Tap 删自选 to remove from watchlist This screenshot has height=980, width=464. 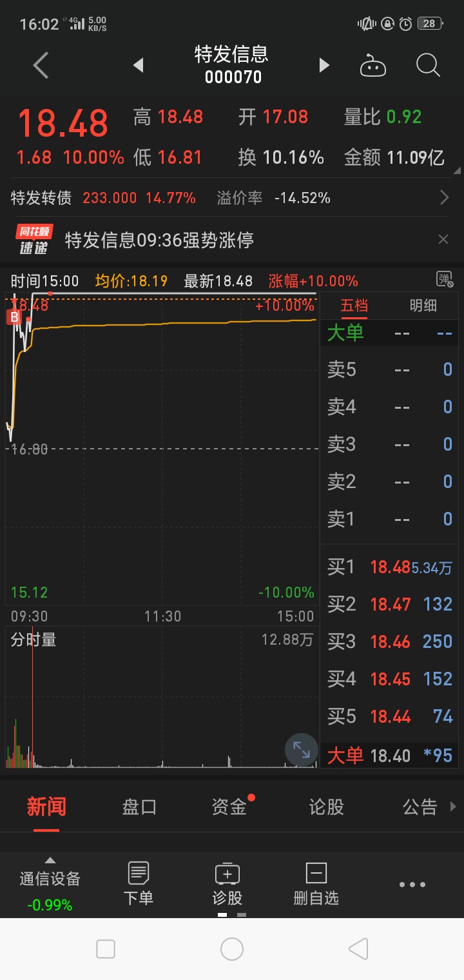pyautogui.click(x=316, y=884)
